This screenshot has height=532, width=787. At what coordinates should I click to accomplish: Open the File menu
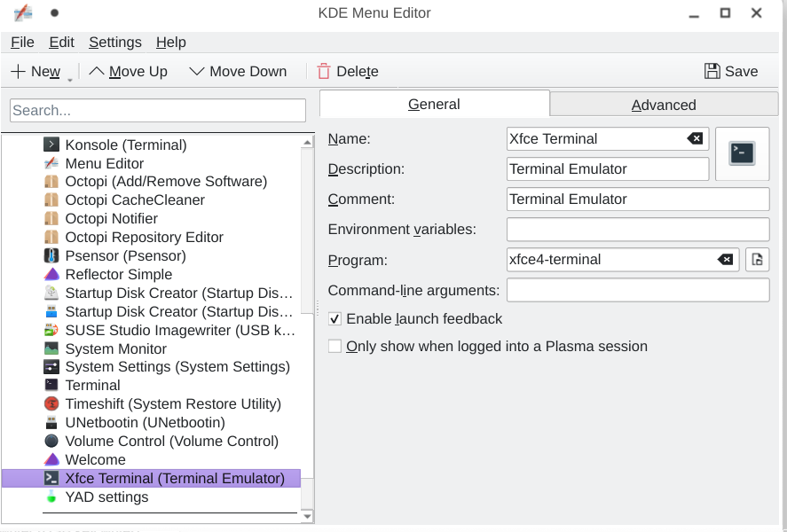pos(22,43)
